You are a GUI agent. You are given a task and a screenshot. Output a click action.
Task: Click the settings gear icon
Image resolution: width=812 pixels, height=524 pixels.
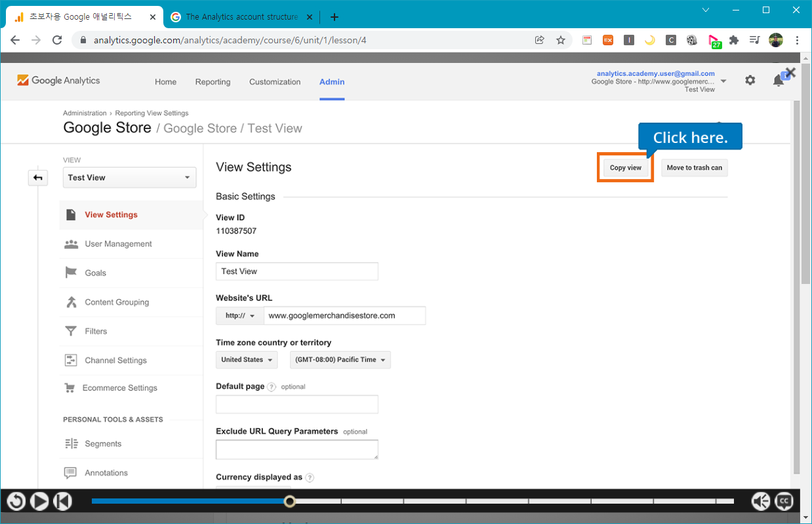750,80
